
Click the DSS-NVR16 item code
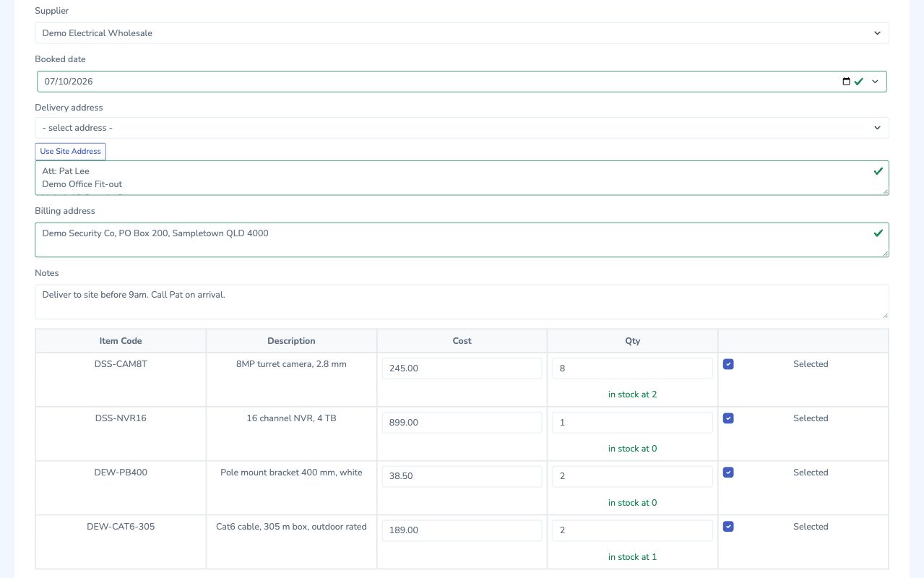[121, 418]
